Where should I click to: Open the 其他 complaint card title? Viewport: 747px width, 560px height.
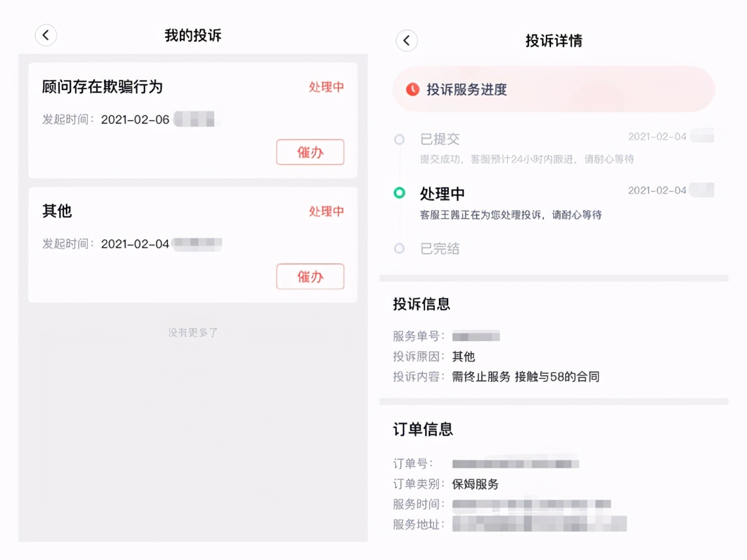(x=57, y=211)
